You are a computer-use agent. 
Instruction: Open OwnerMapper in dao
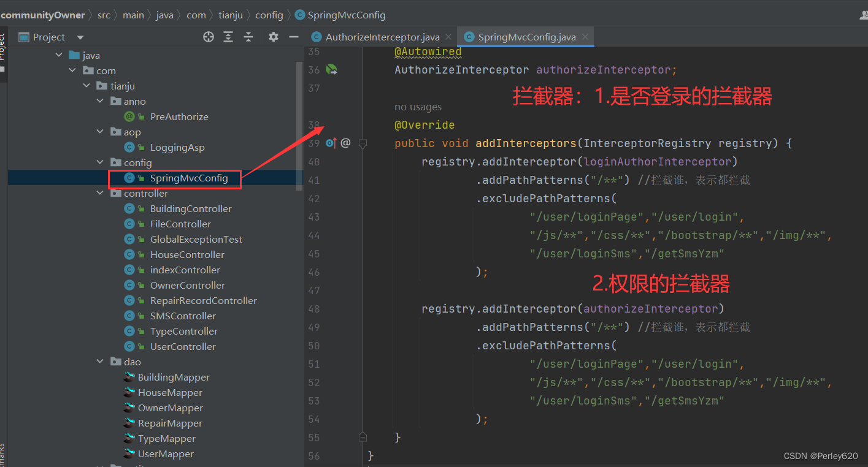(x=171, y=408)
